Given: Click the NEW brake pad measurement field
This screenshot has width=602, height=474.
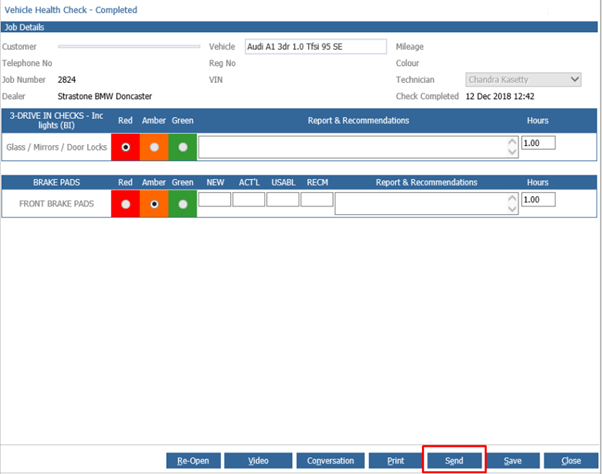Looking at the screenshot, I should click(x=214, y=199).
